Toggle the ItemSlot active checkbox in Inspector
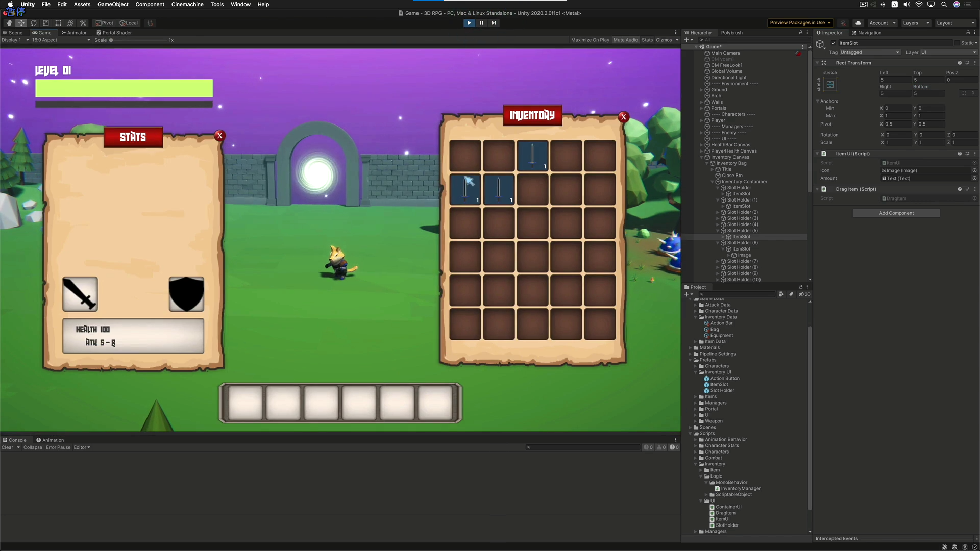The width and height of the screenshot is (980, 551). coord(833,43)
